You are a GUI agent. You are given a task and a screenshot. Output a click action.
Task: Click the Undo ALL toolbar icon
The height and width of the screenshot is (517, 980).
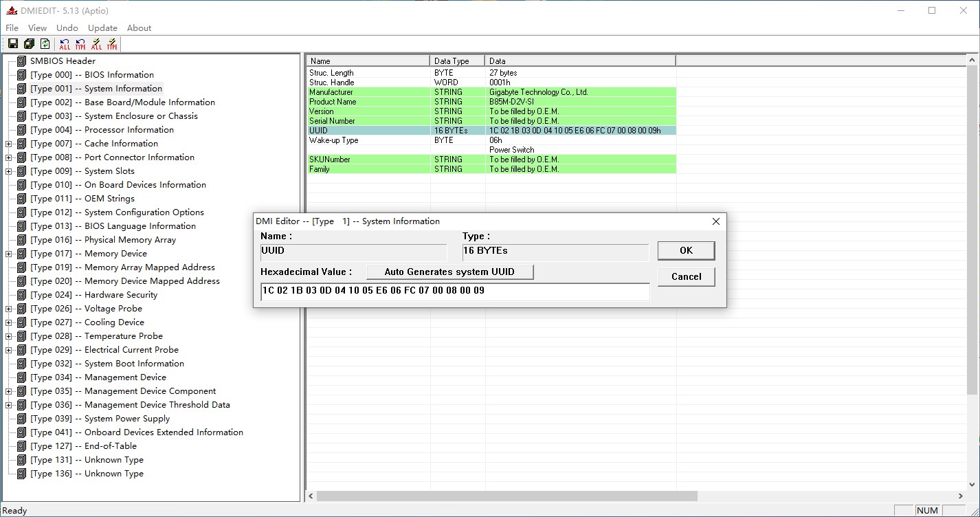(65, 44)
